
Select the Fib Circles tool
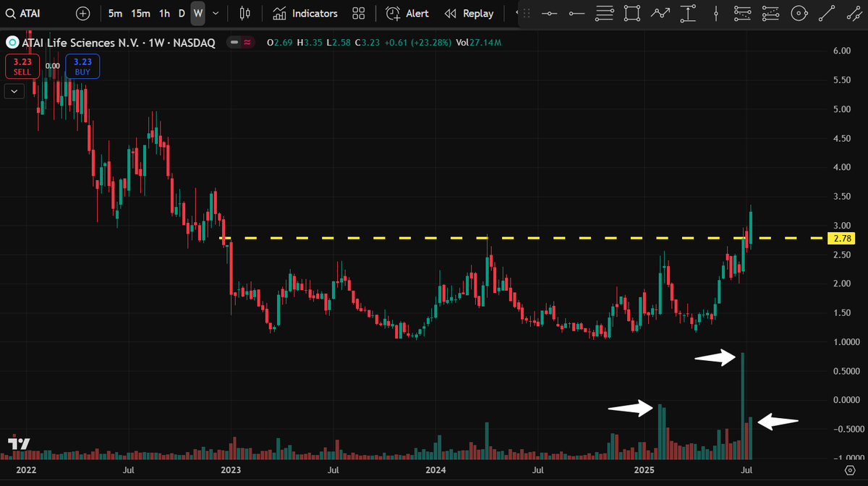pos(799,13)
